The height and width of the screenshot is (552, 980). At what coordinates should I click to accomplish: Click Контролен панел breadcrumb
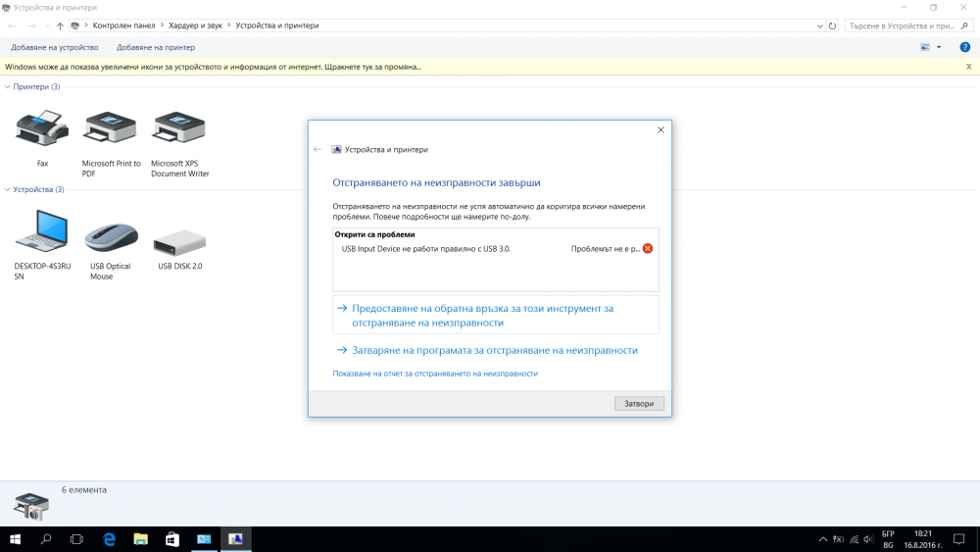[x=123, y=25]
